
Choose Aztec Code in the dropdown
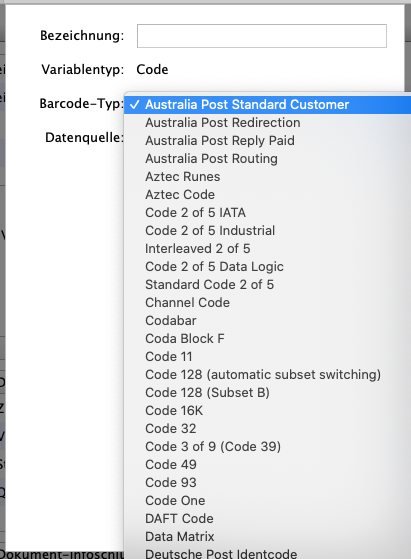267,195
